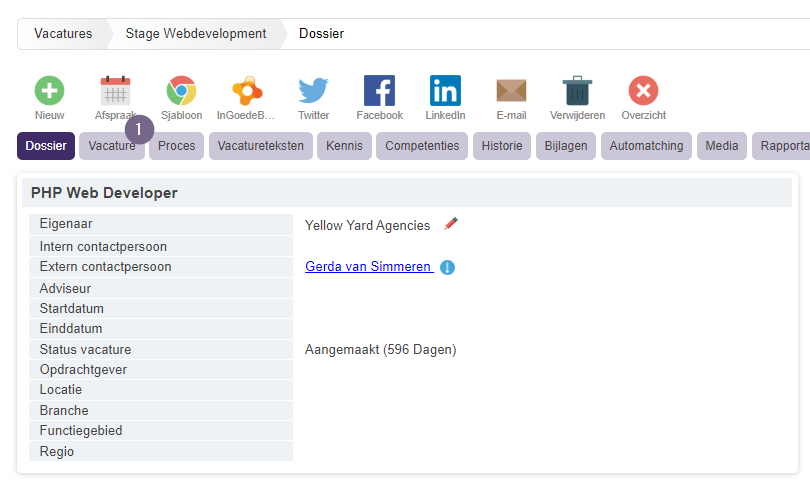Screen dimensions: 810x486
Task: Open the Afspraak calendar icon
Action: [x=115, y=90]
